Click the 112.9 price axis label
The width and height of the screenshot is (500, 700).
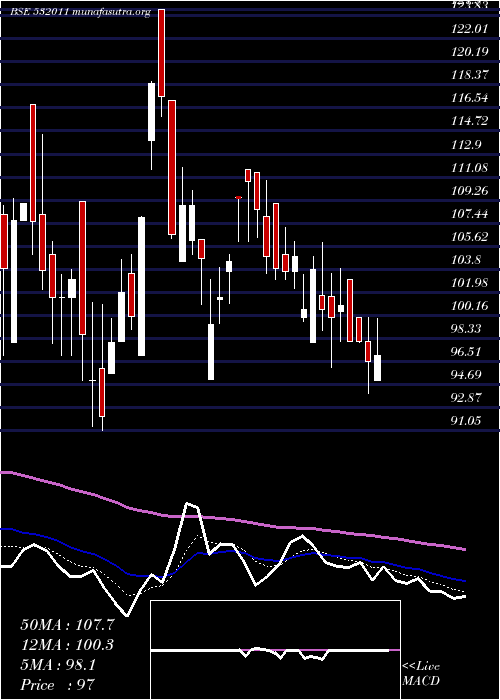tap(467, 145)
